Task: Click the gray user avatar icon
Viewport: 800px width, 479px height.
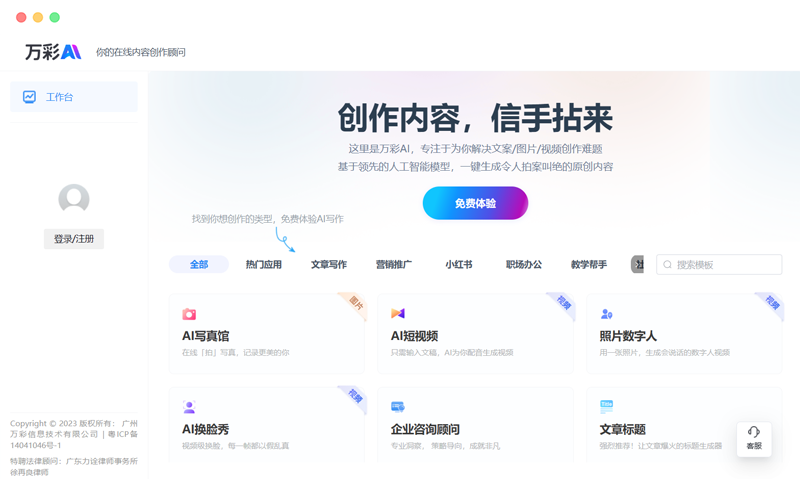Action: [x=74, y=200]
